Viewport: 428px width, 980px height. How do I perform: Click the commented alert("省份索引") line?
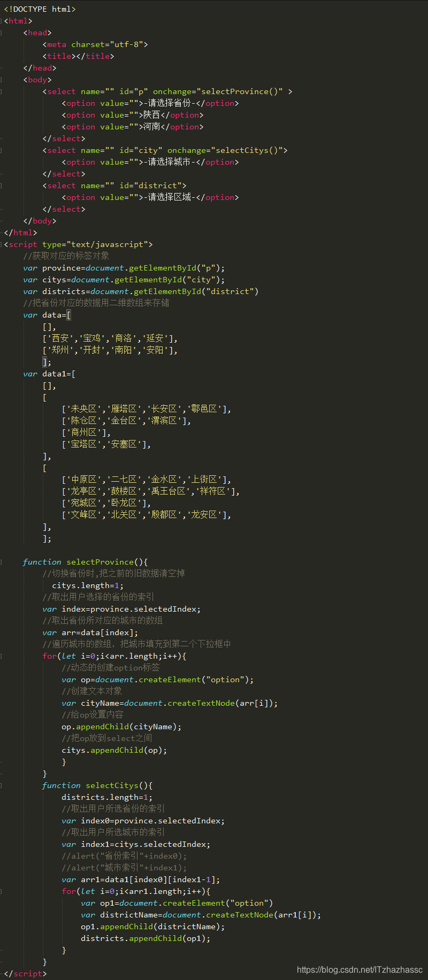point(124,856)
